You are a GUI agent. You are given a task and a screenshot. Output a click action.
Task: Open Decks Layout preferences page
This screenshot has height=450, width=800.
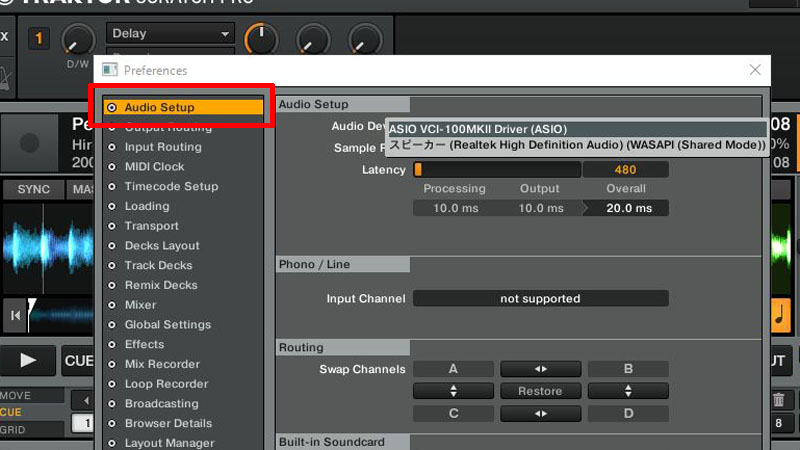click(x=162, y=245)
